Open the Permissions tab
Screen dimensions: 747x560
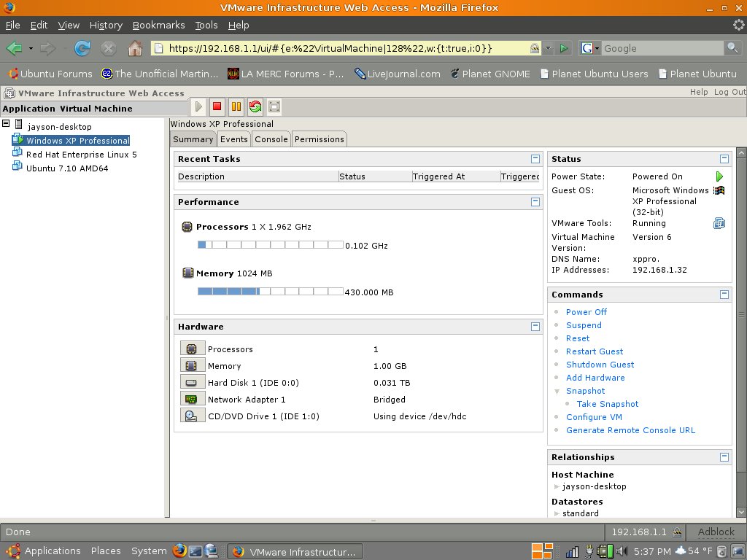[320, 139]
